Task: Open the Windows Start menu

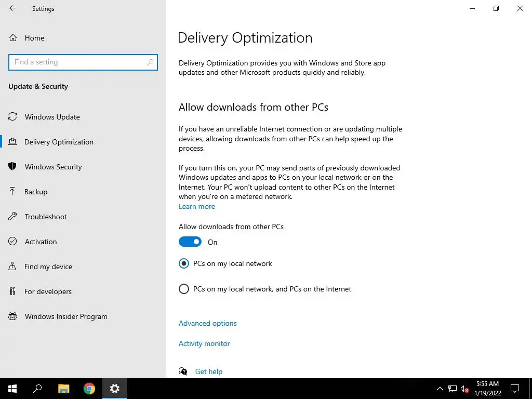Action: click(12, 389)
